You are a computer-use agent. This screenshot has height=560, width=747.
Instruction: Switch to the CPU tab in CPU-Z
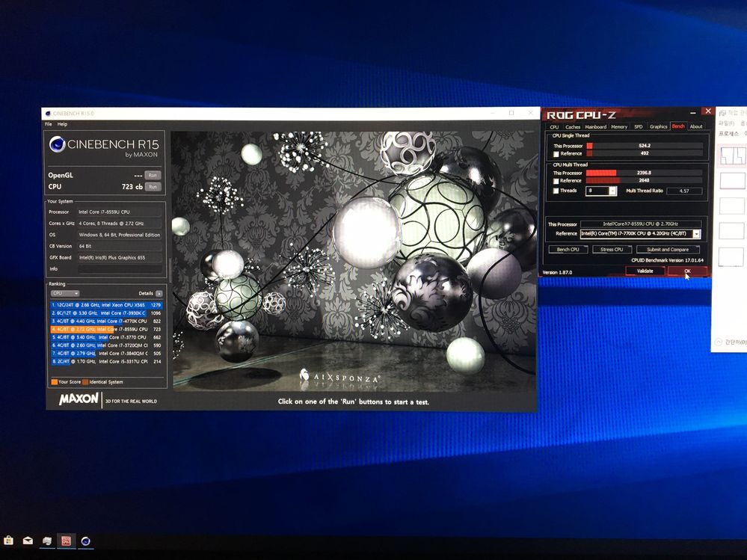pyautogui.click(x=554, y=126)
